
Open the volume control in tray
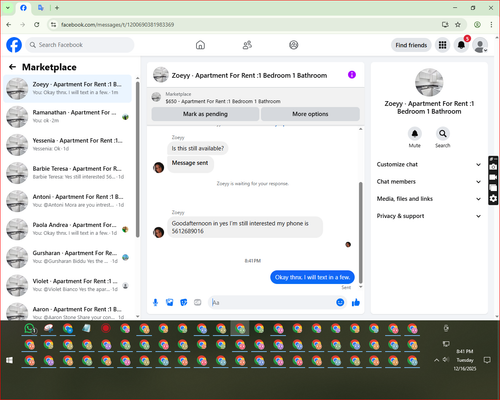[x=446, y=360]
